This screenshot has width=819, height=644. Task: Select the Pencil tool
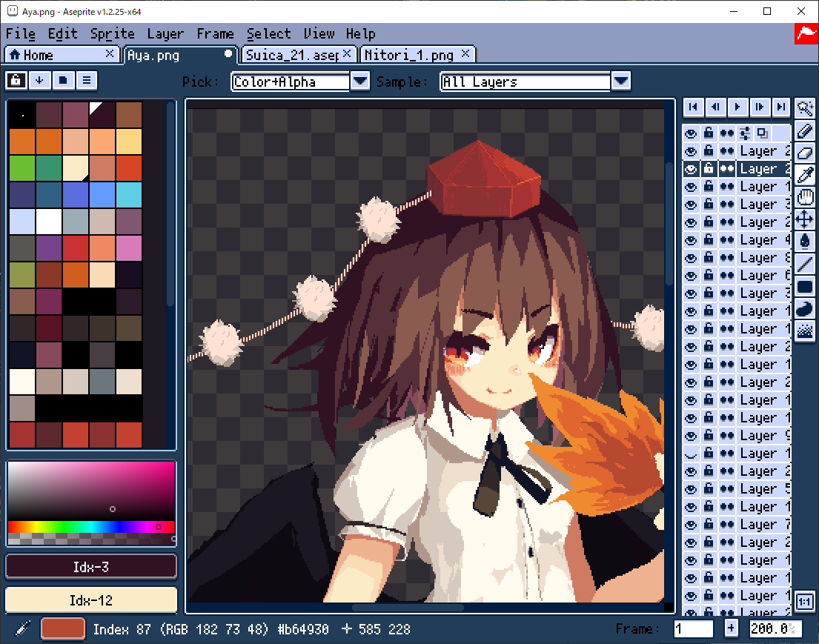pyautogui.click(x=805, y=130)
